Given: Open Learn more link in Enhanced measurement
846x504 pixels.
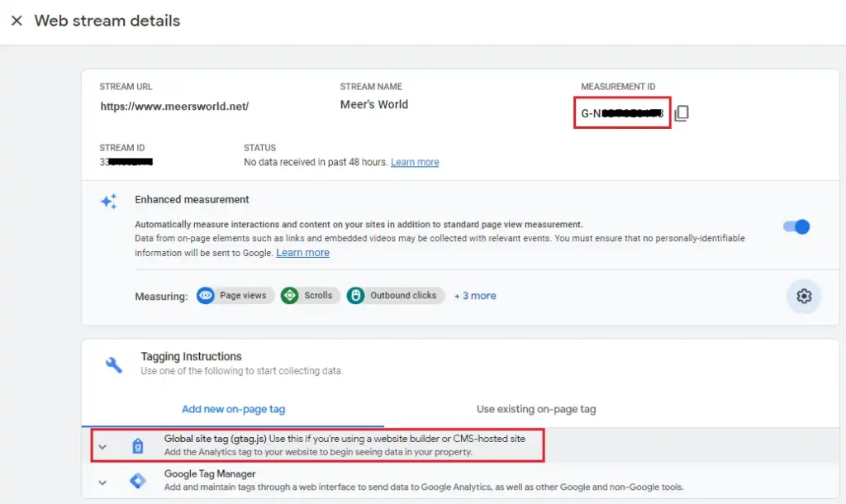Looking at the screenshot, I should [302, 253].
